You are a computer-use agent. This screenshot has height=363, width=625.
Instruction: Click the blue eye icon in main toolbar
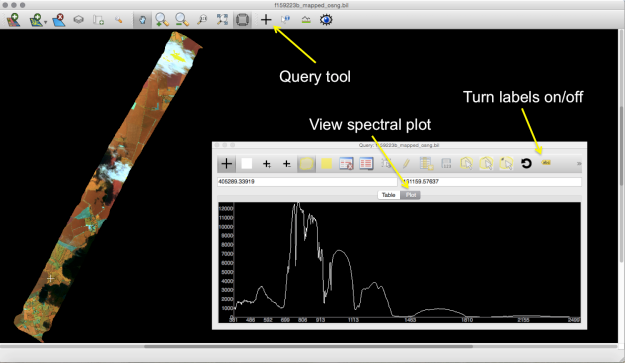326,20
